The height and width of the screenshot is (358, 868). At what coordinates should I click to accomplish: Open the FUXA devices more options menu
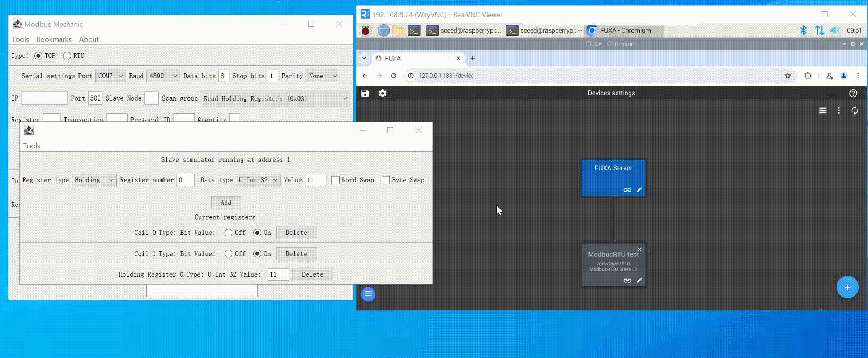point(839,111)
